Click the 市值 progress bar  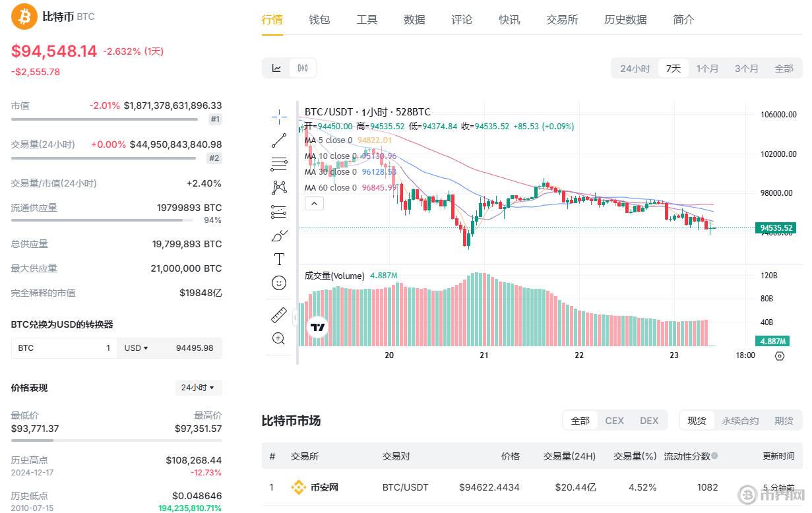[104, 119]
